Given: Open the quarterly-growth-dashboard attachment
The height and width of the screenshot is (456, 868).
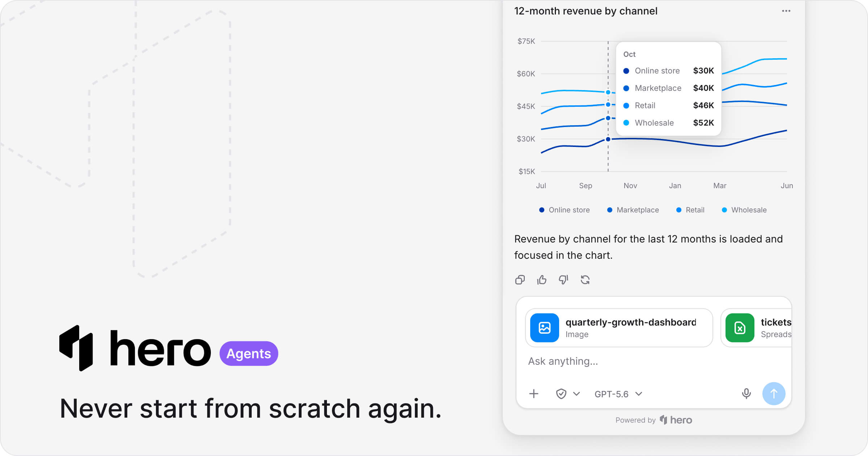Looking at the screenshot, I should click(x=619, y=328).
